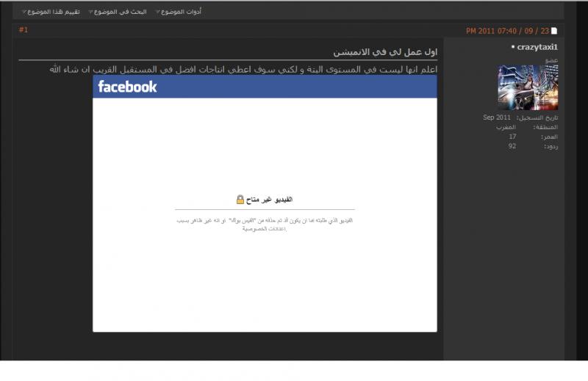
Task: Click the ردود label in user info
Action: pyautogui.click(x=551, y=147)
